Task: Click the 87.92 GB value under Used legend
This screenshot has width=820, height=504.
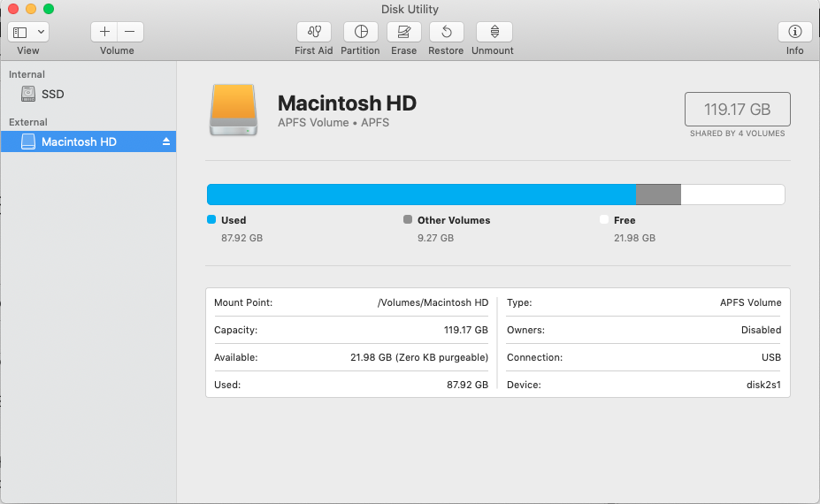Action: 241,238
